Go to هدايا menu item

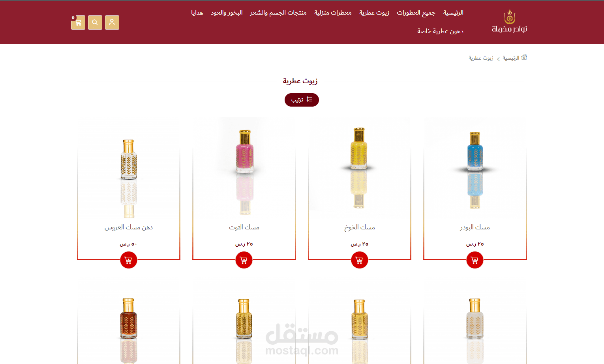pos(197,13)
